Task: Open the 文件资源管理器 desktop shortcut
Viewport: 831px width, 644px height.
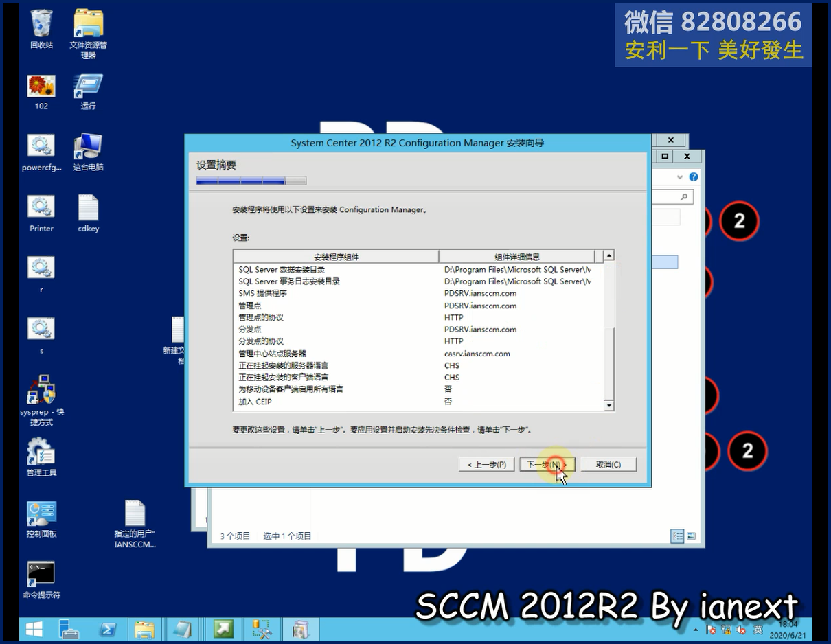Action: click(x=89, y=33)
